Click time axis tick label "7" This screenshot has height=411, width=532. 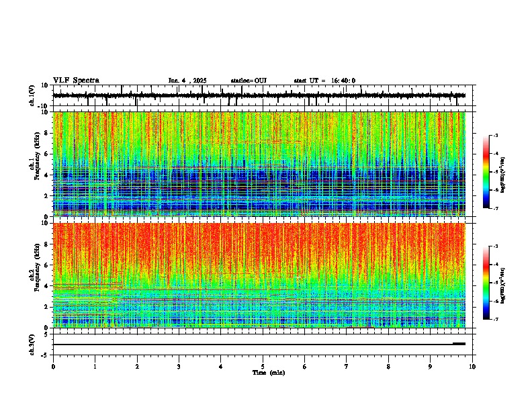coord(347,367)
